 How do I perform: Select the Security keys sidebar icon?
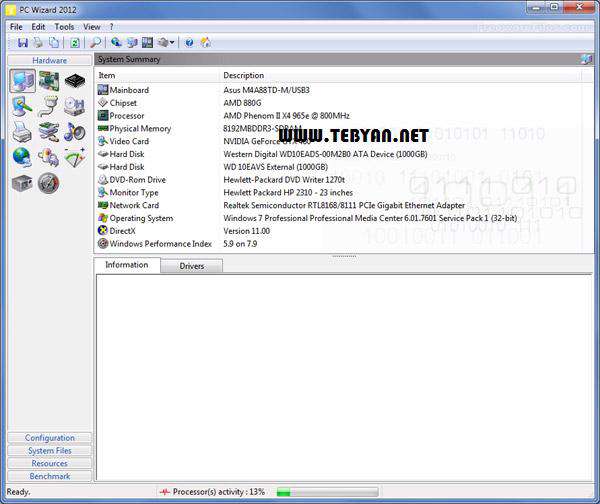pos(49,157)
